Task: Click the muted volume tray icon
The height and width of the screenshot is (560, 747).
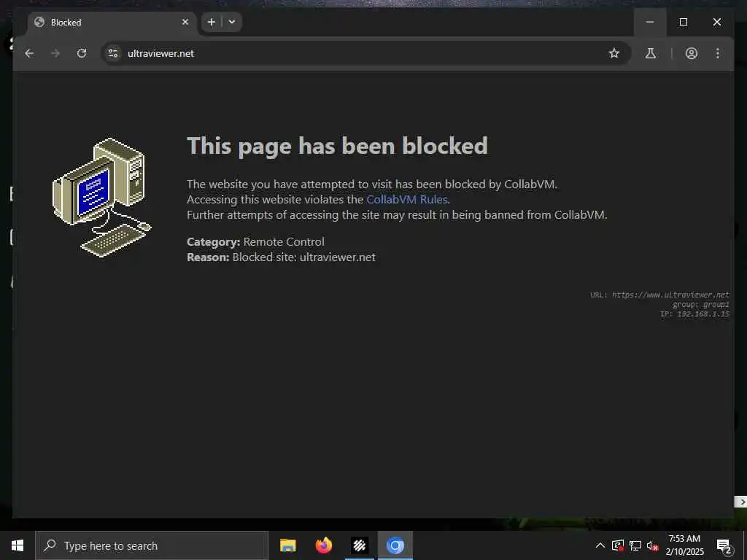Action: click(653, 545)
